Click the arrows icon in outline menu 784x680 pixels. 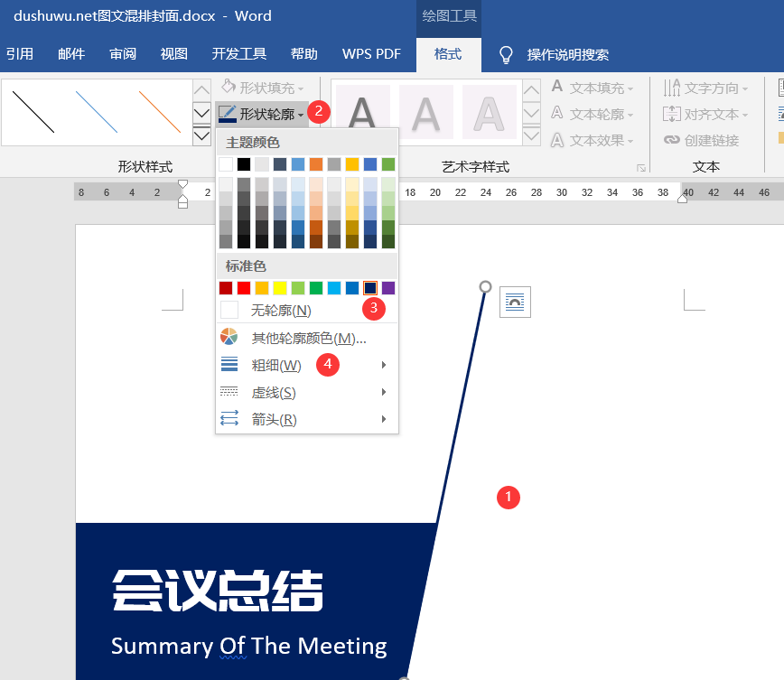click(x=229, y=417)
